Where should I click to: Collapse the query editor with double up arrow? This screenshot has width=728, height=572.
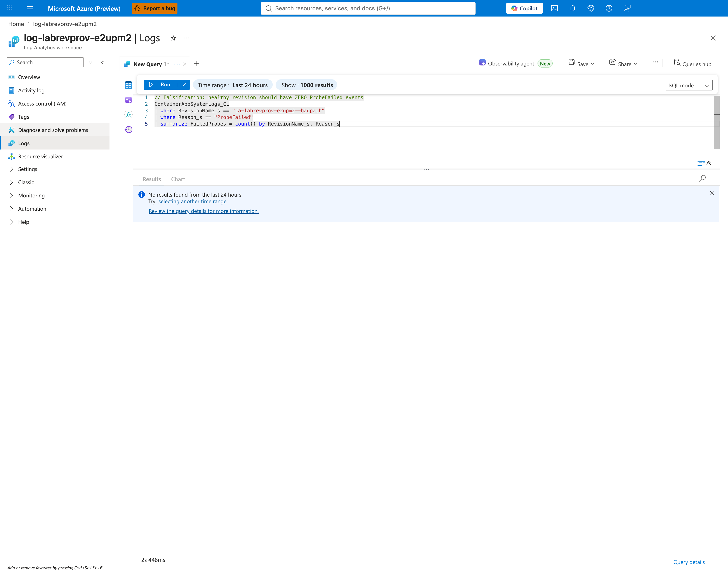pos(709,163)
